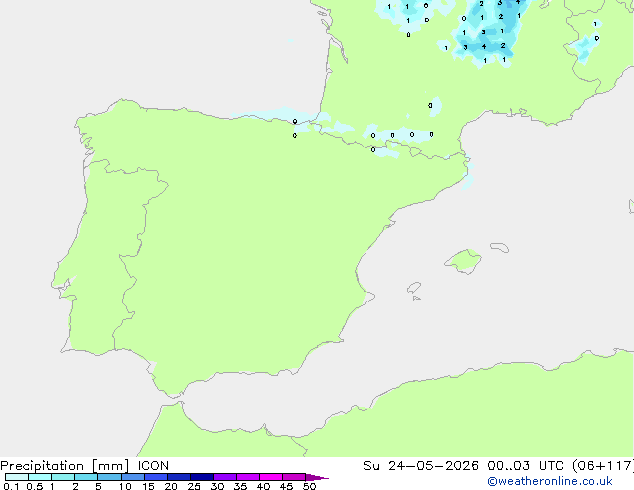Click the 'Precipitation [mm] ICON' title text

point(85,466)
